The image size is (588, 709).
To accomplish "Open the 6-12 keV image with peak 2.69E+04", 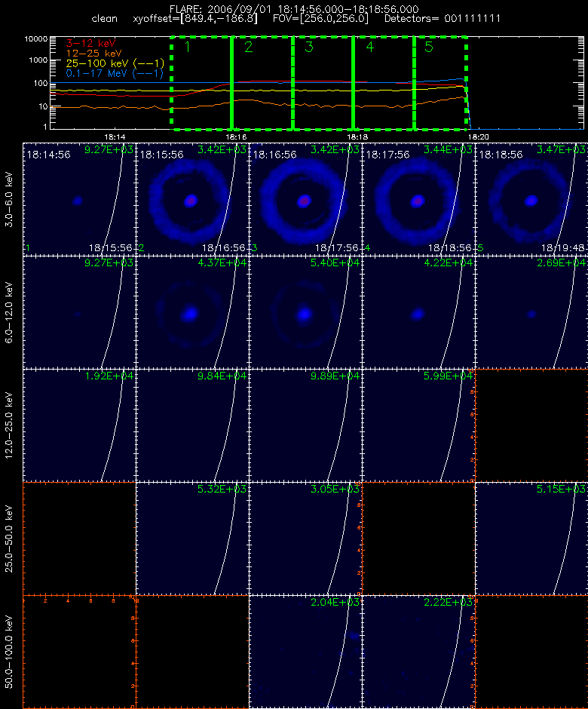I will tap(531, 312).
